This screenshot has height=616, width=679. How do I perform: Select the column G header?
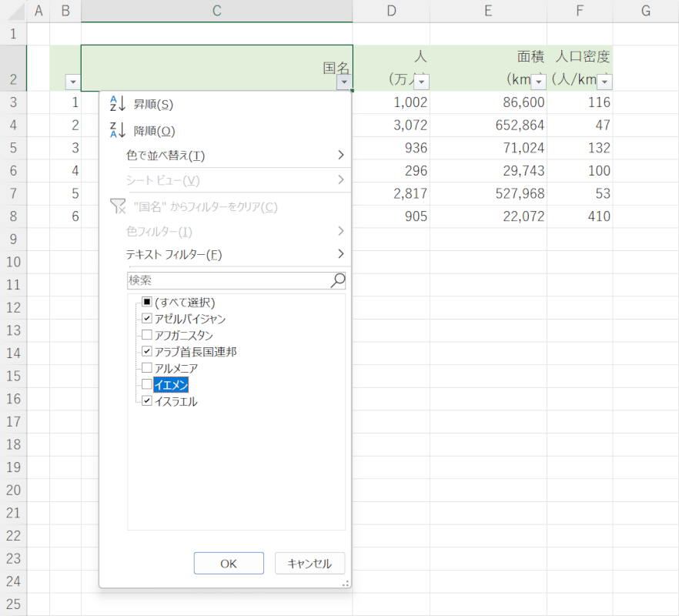point(645,11)
